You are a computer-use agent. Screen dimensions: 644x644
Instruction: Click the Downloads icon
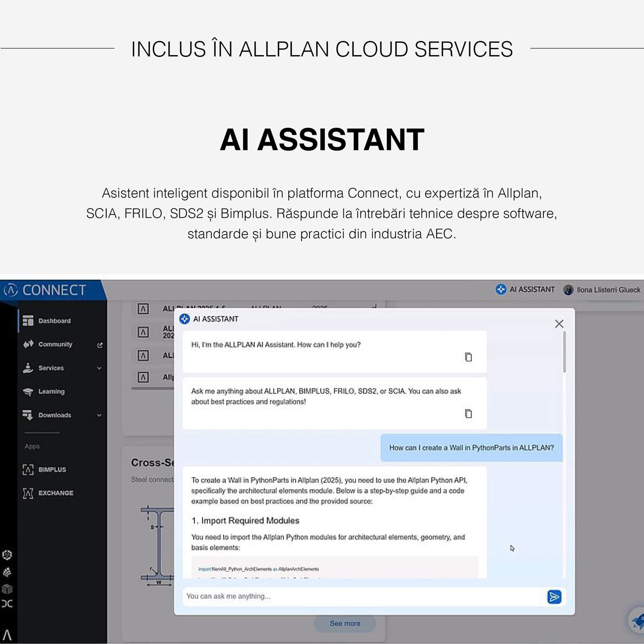(28, 415)
